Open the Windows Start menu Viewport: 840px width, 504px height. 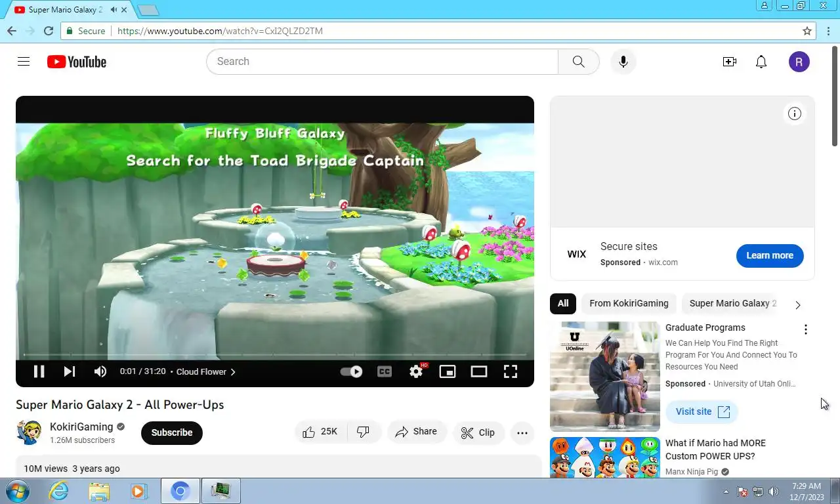click(17, 491)
